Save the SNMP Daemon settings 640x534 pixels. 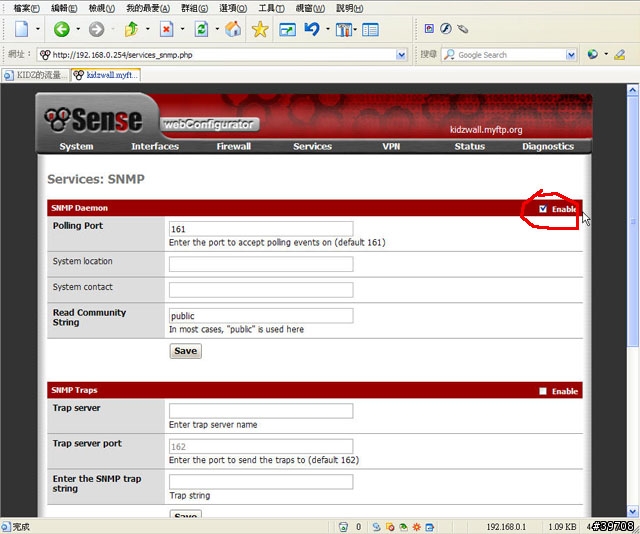[x=186, y=351]
